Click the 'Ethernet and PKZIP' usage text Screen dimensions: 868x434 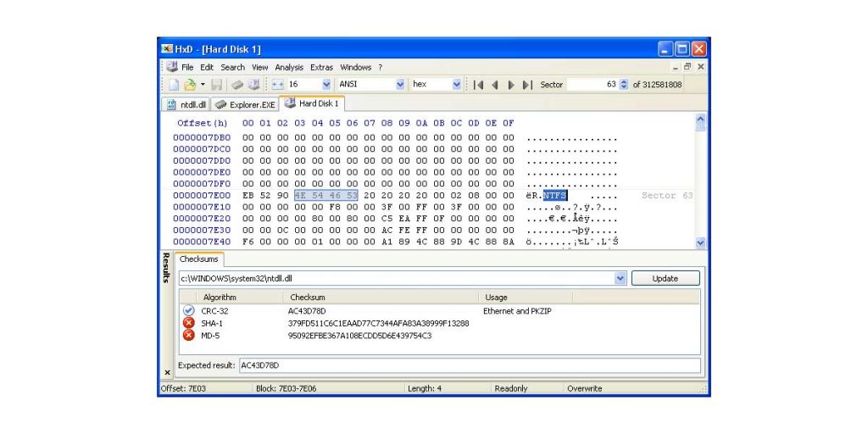point(517,311)
